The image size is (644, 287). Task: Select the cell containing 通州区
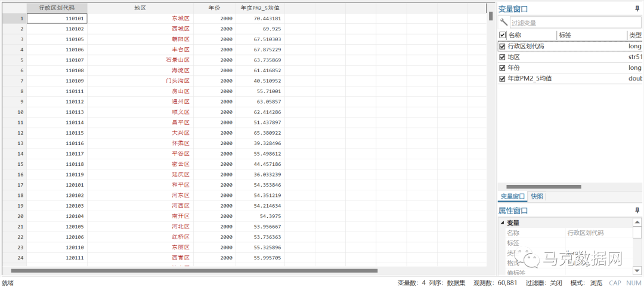[141, 101]
